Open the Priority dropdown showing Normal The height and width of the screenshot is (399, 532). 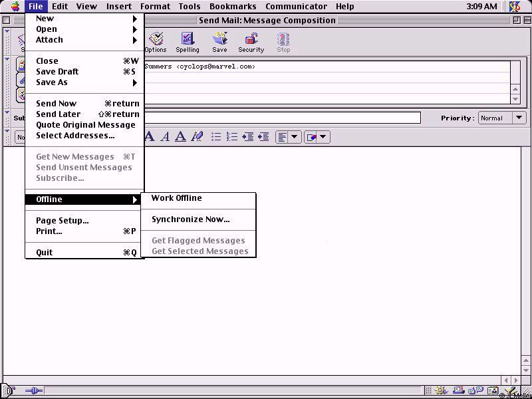(502, 118)
